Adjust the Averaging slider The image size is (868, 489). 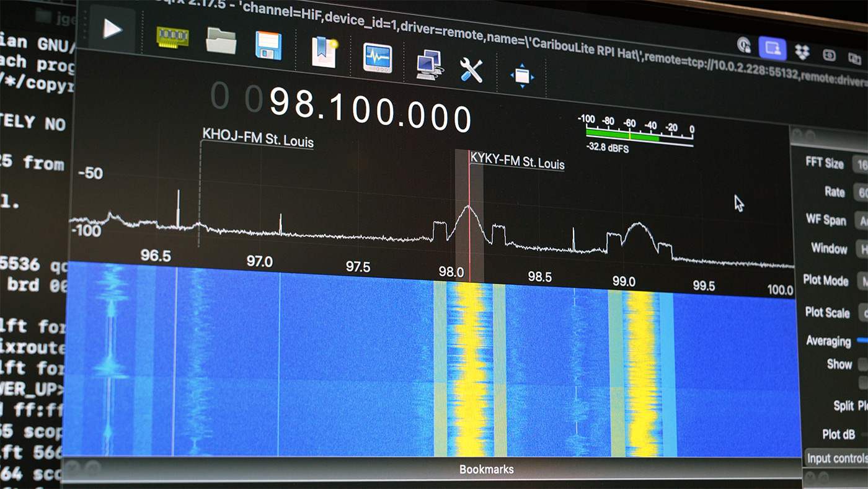tap(862, 340)
